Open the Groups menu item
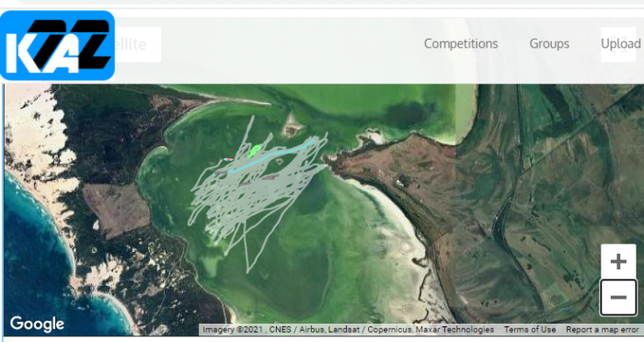This screenshot has width=644, height=342. tap(549, 43)
